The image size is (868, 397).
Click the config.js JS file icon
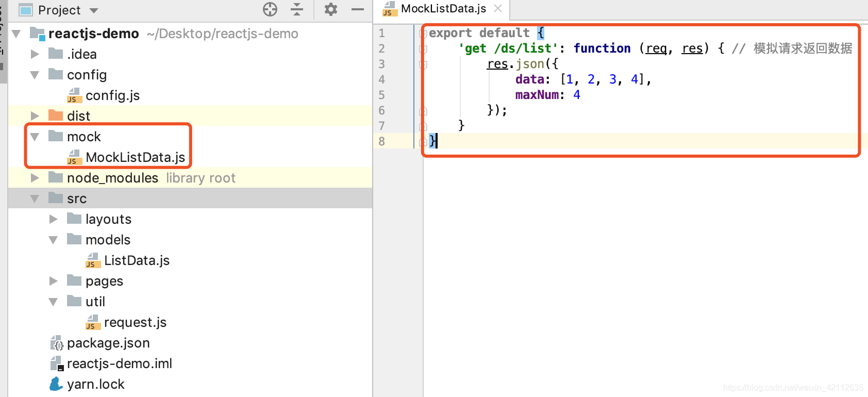[x=74, y=95]
